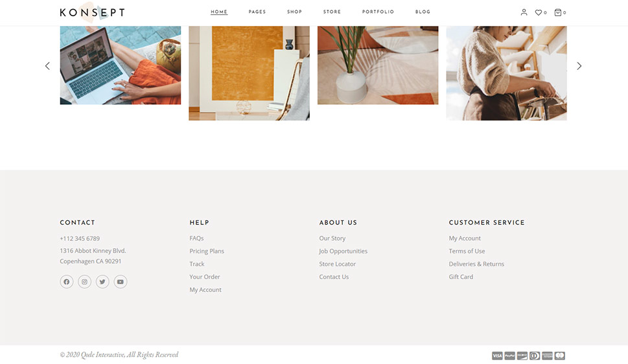This screenshot has width=628, height=364.
Task: Click the laptop by the pool thumbnail
Action: point(120,65)
